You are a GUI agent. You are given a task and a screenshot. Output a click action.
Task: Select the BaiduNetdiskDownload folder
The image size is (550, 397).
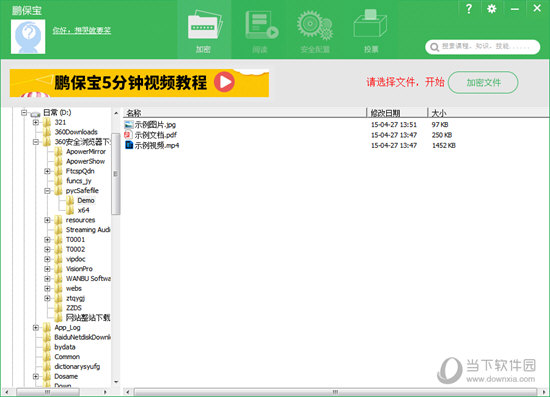(x=82, y=337)
